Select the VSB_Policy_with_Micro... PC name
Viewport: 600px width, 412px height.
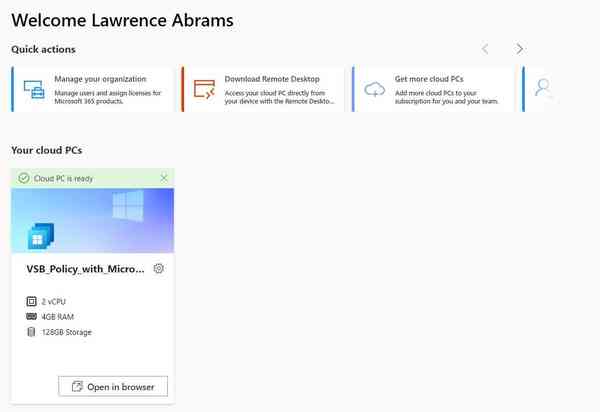click(x=85, y=269)
